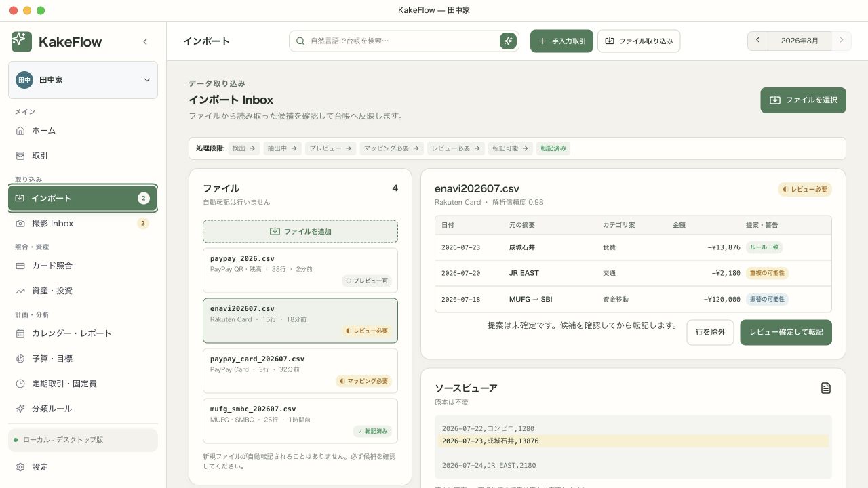Focus the natural language ledger search field
The image size is (868, 488).
click(x=403, y=41)
